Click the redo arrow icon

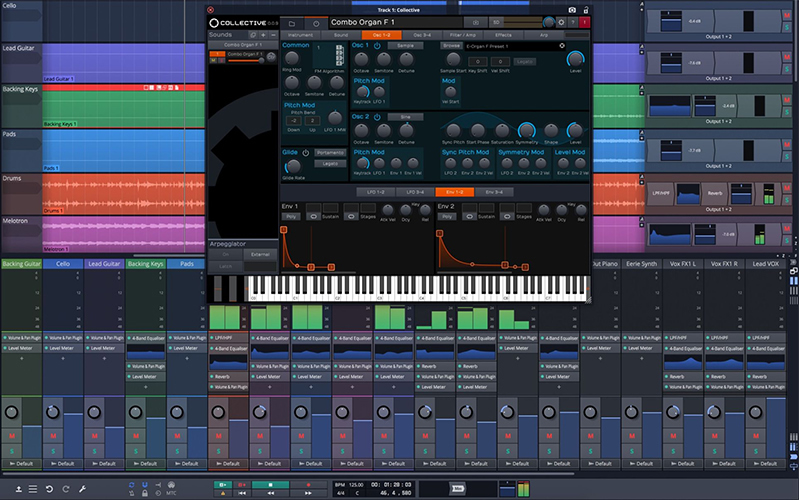[66, 489]
